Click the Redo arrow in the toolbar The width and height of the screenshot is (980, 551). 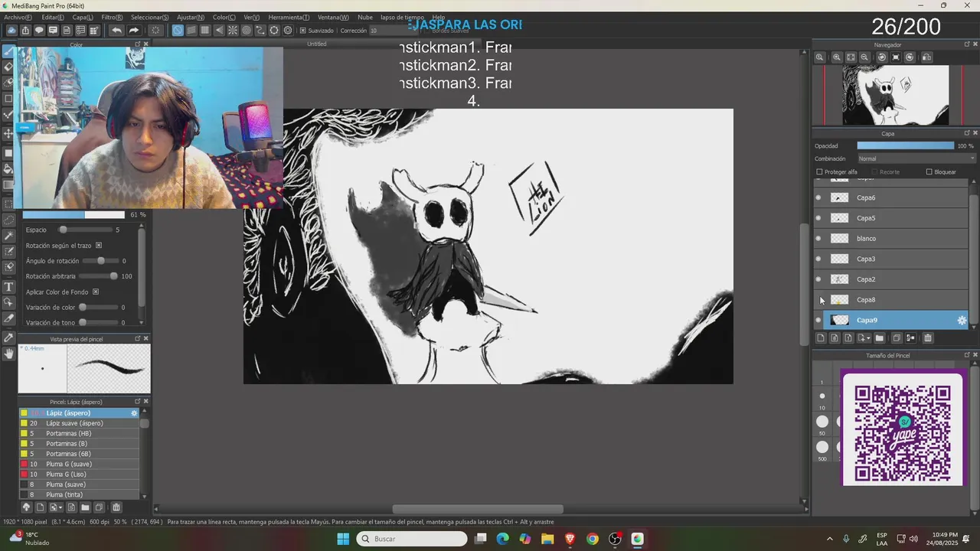click(x=134, y=31)
